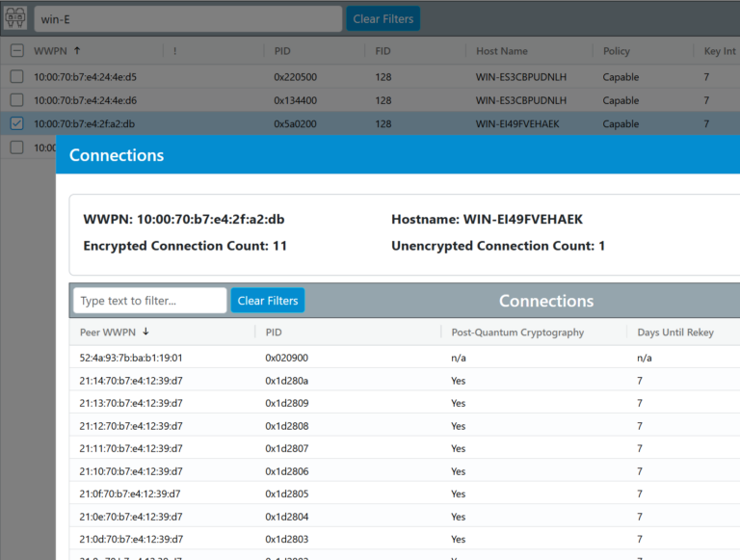Sort main table by FID column
This screenshot has height=560, width=740.
(x=383, y=51)
